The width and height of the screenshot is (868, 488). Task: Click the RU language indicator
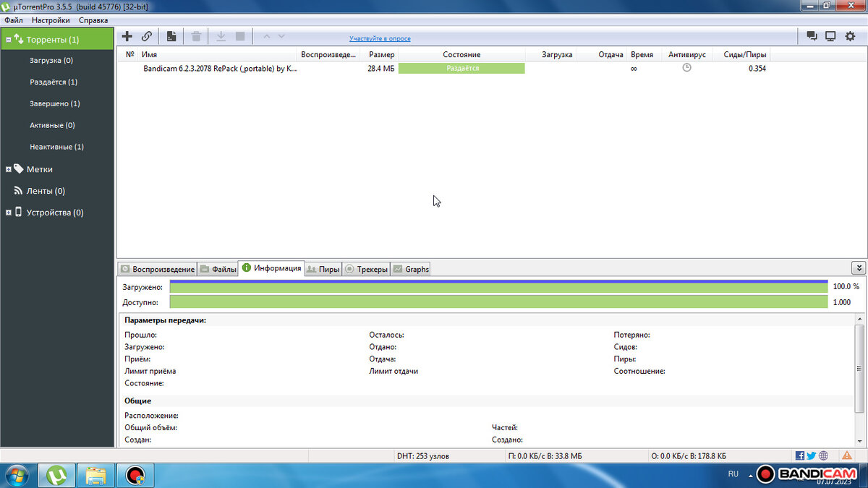[733, 474]
